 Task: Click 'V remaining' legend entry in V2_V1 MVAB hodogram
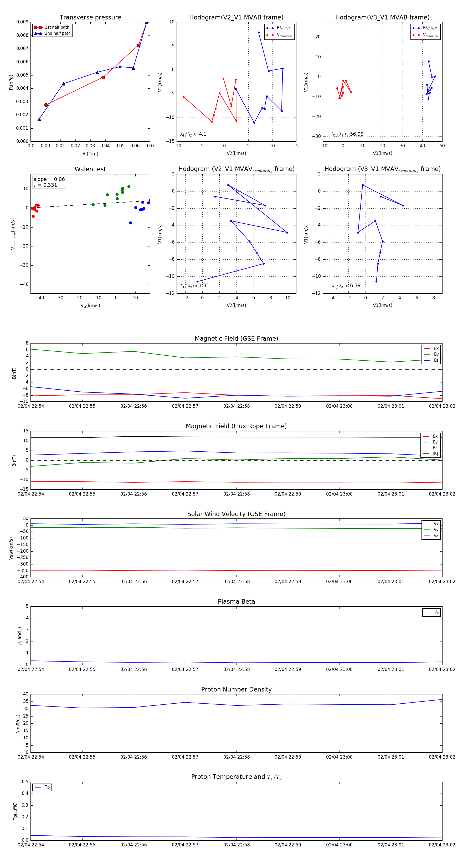click(x=279, y=35)
